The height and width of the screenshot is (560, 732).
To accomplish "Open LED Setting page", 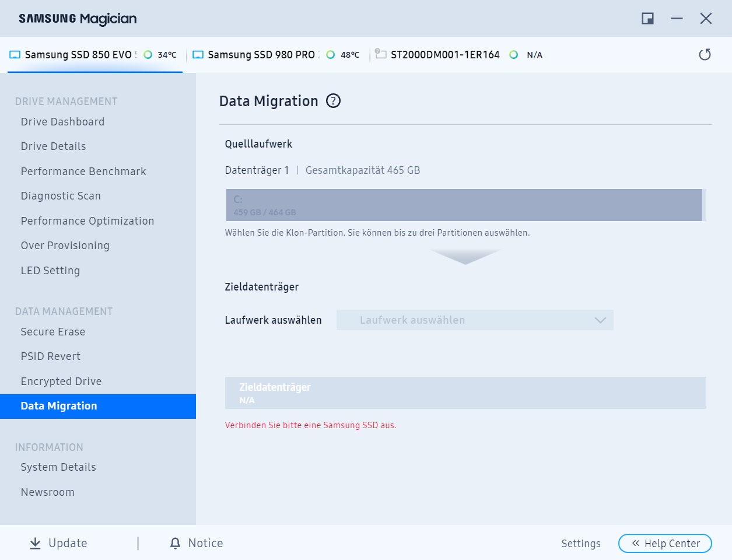I will point(50,270).
